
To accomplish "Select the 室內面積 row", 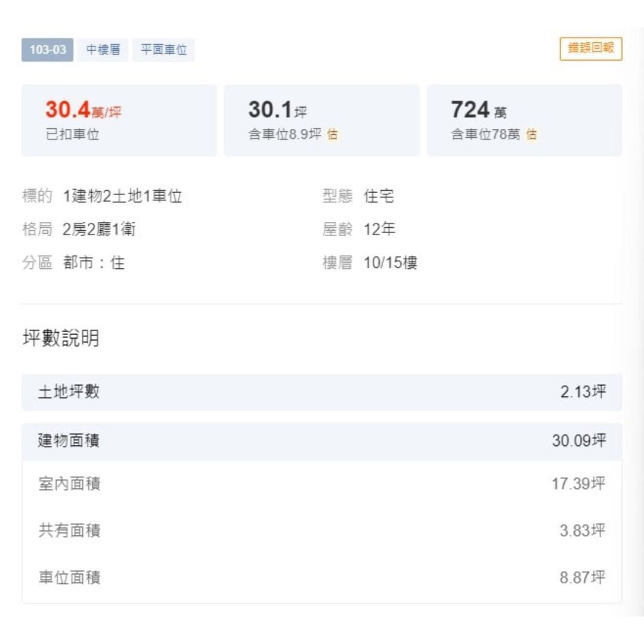I will (x=321, y=484).
